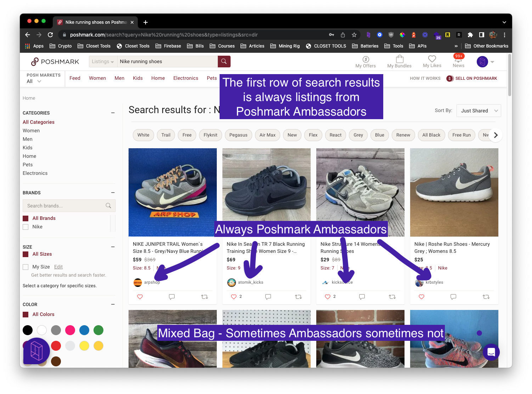Expand the Posh Markets All dropdown

(x=34, y=81)
